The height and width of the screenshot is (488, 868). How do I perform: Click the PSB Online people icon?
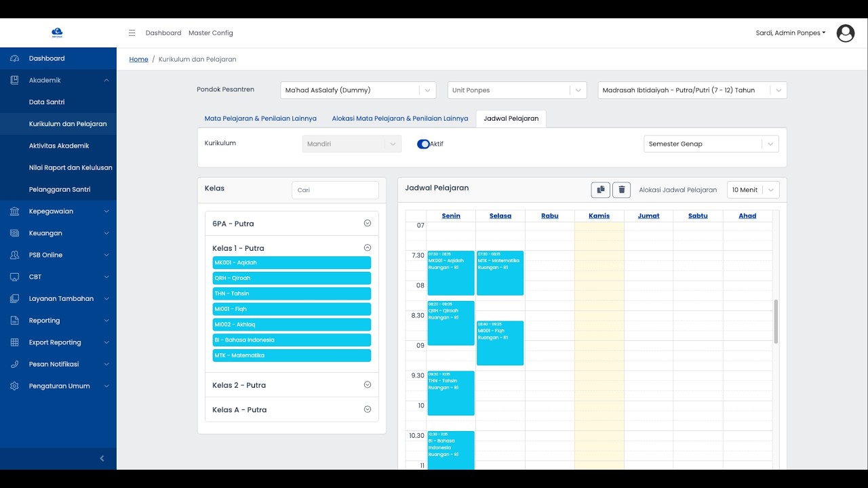[x=15, y=255]
